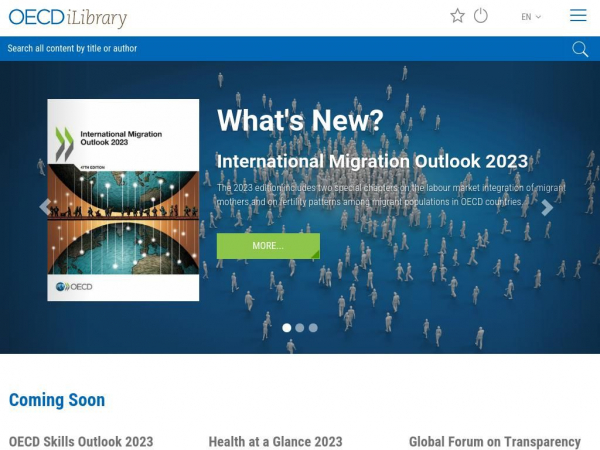This screenshot has height=450, width=600.
Task: Click the 2023 edition description text
Action: [391, 195]
